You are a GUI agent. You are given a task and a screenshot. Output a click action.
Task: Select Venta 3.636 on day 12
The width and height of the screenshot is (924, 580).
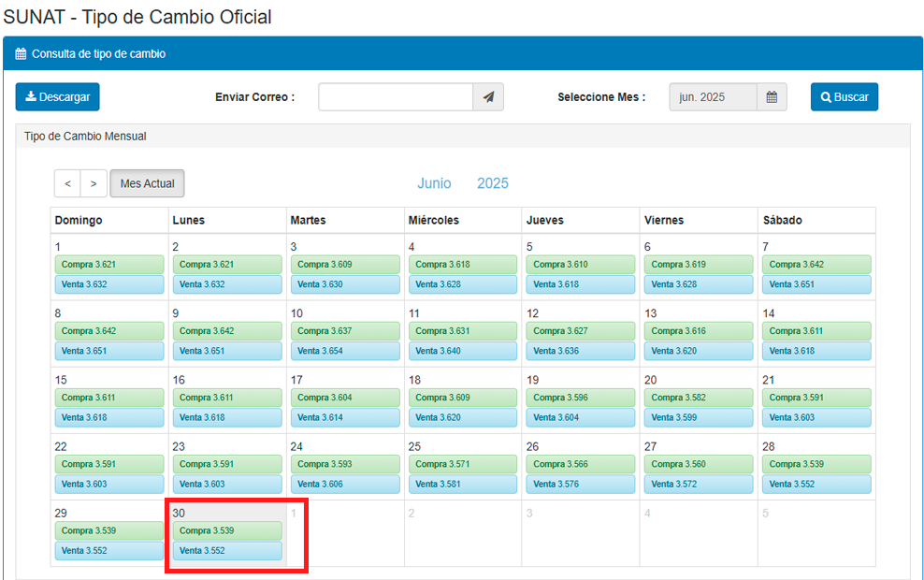coord(581,351)
